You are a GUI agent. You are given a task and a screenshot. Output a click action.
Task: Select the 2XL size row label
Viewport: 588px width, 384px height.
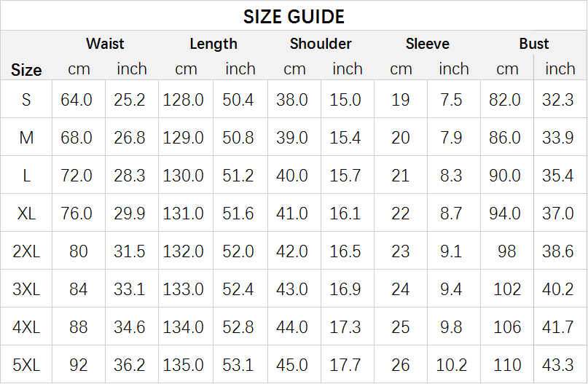(x=26, y=251)
